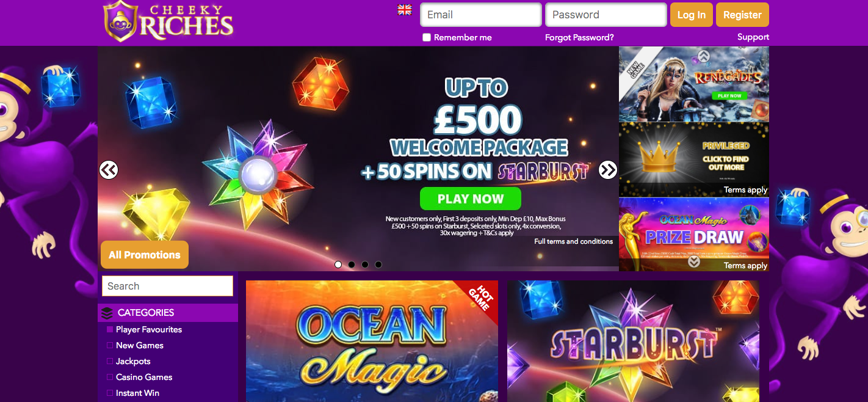This screenshot has width=868, height=402.
Task: Advance to next banner slide arrow
Action: [x=608, y=170]
